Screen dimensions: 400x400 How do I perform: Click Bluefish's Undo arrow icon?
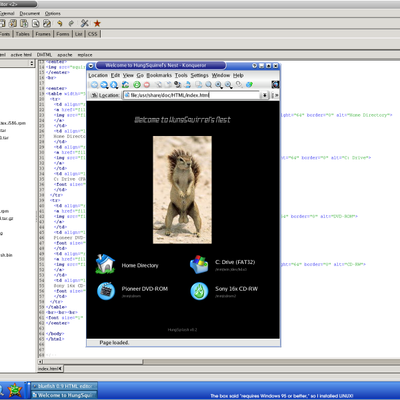pyautogui.click(x=59, y=23)
